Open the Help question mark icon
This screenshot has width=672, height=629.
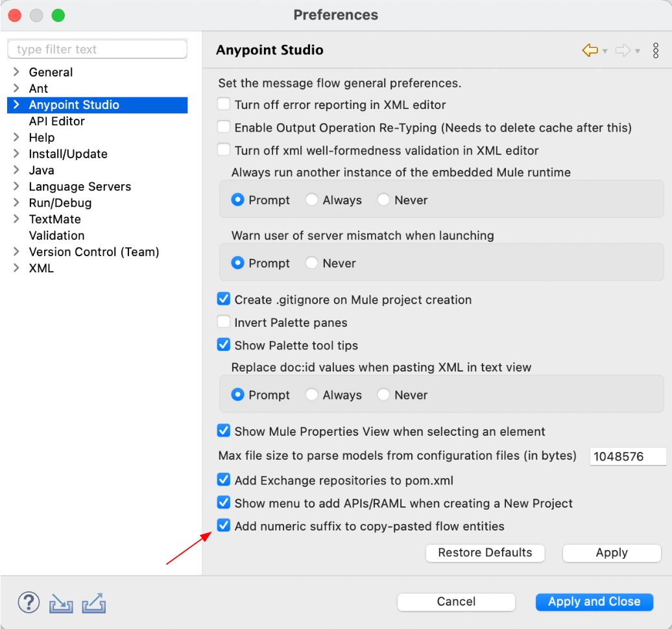coord(29,602)
